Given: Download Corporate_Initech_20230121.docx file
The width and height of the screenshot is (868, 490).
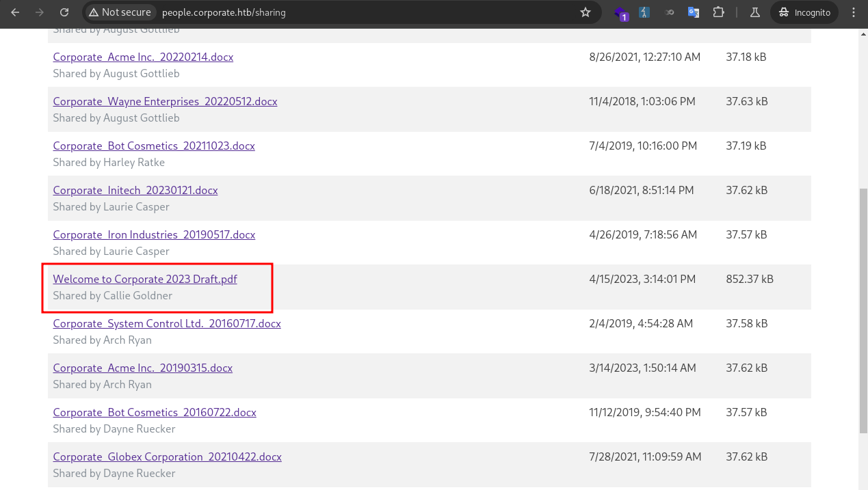Looking at the screenshot, I should [135, 190].
